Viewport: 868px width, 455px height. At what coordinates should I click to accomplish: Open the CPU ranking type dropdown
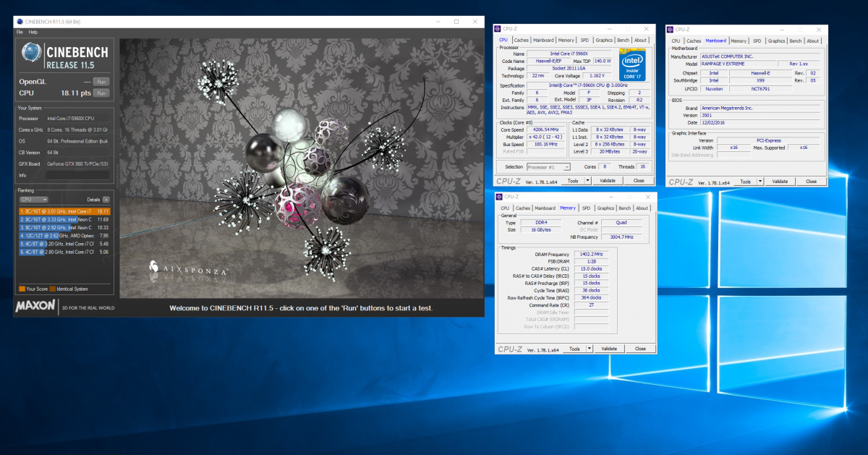pyautogui.click(x=33, y=199)
